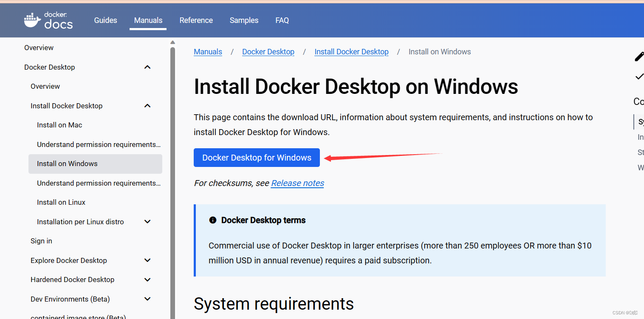644x319 pixels.
Task: Collapse the Install Docker Desktop section
Action: pyautogui.click(x=147, y=106)
